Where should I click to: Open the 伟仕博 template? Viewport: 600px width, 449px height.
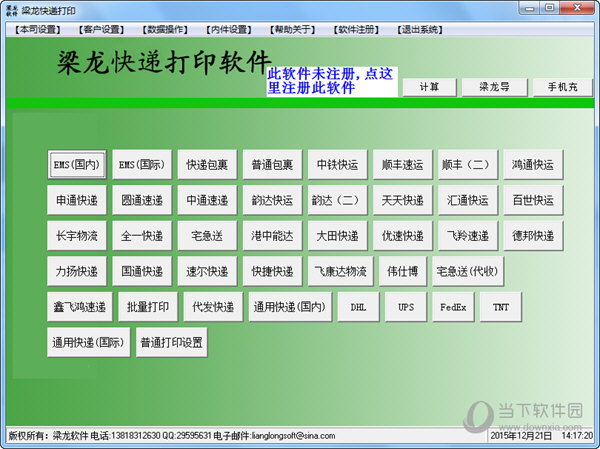pos(403,271)
